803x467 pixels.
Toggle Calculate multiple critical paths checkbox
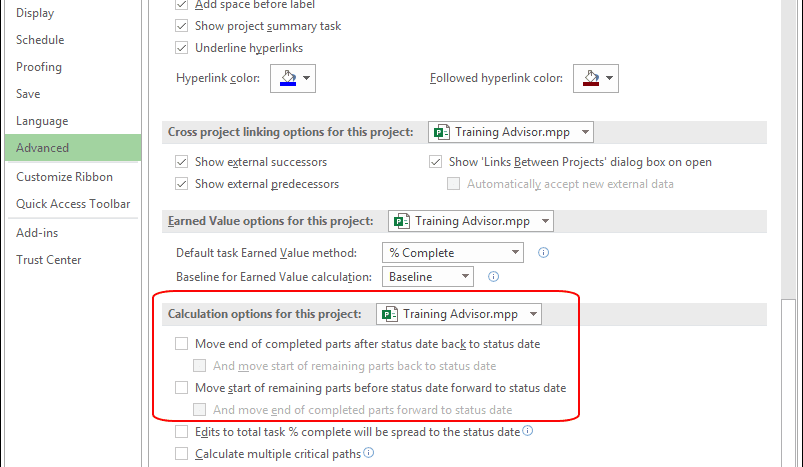click(x=181, y=454)
